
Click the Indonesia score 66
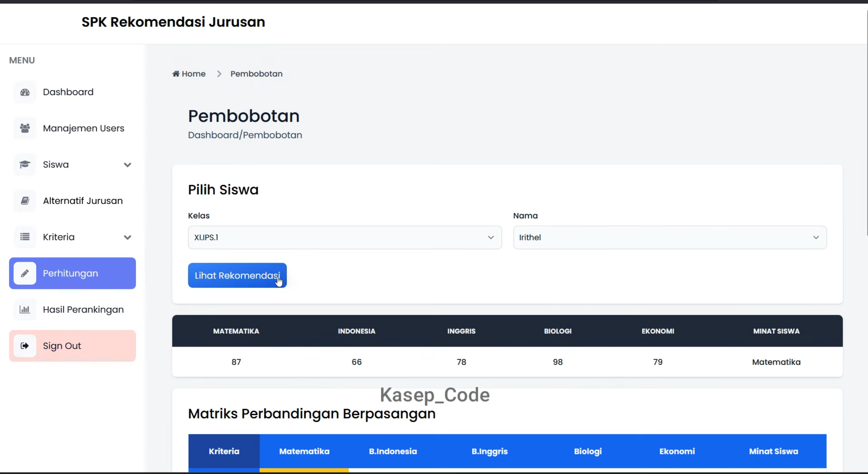[357, 362]
